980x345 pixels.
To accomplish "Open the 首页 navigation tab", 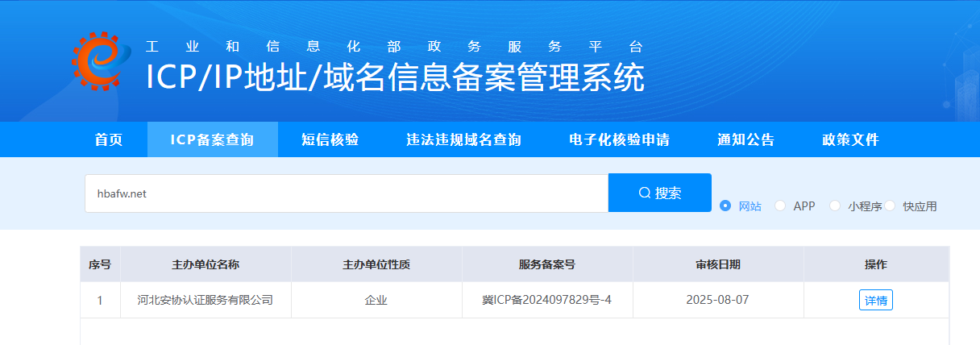I will click(x=109, y=140).
